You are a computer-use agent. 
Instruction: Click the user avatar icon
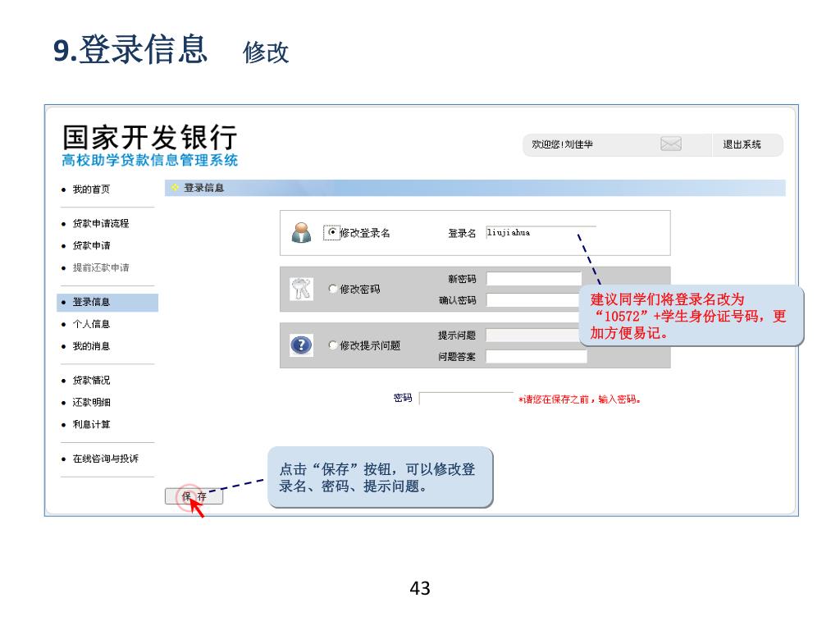301,232
